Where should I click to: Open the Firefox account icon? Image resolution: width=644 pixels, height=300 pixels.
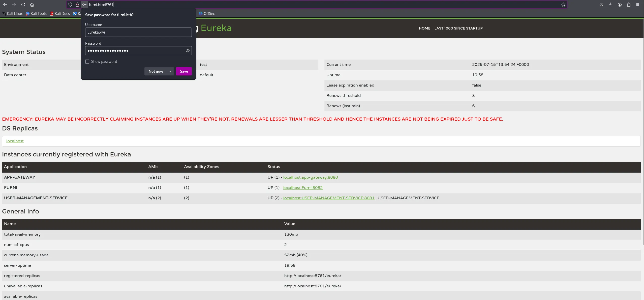(x=620, y=5)
